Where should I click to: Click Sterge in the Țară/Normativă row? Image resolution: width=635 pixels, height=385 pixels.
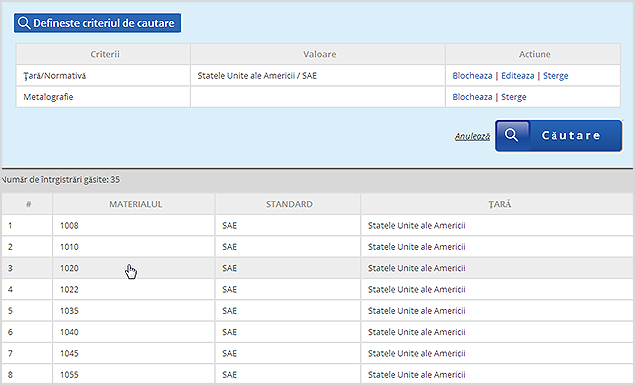[556, 76]
